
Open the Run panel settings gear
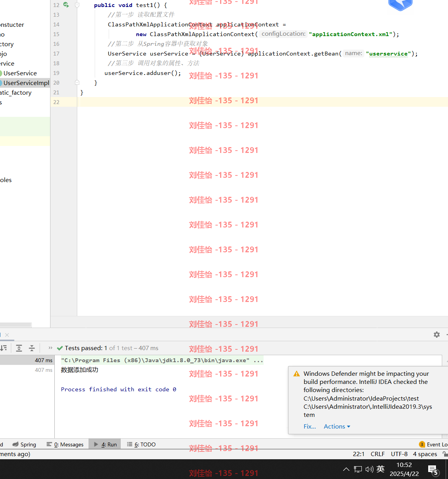pos(437,335)
